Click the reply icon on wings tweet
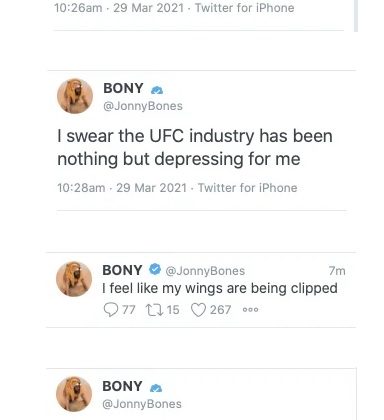 pos(111,310)
